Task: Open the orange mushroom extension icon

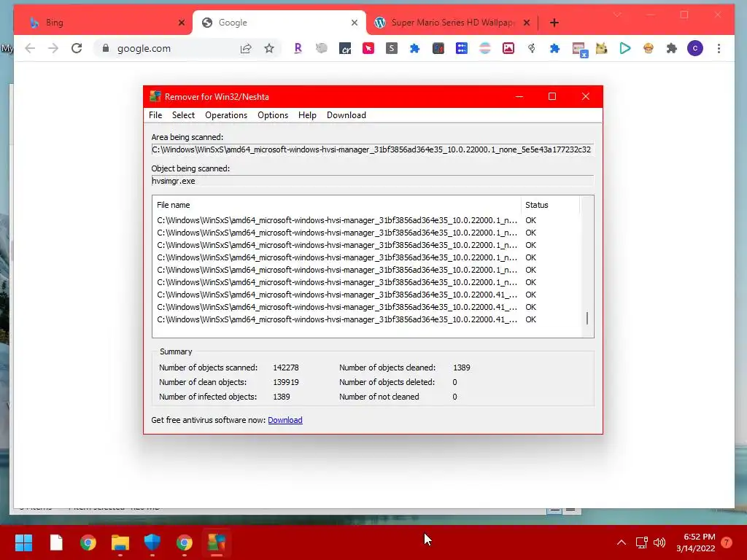Action: click(x=649, y=48)
